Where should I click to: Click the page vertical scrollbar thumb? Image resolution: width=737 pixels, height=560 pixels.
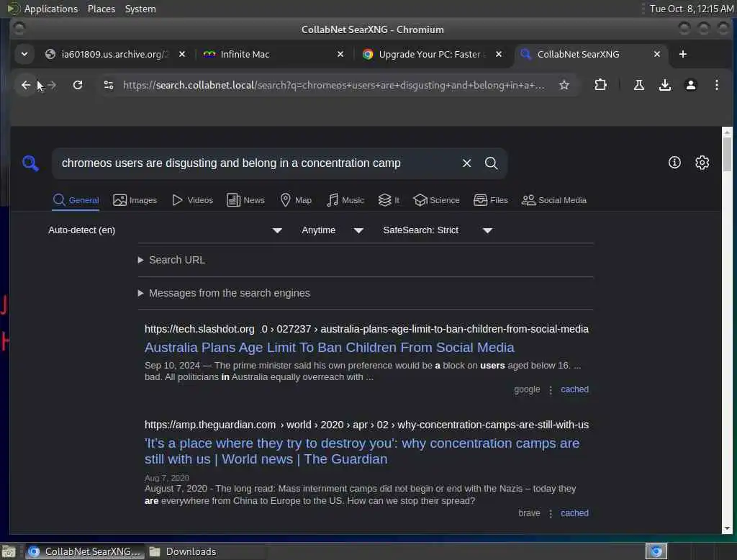coord(727,154)
